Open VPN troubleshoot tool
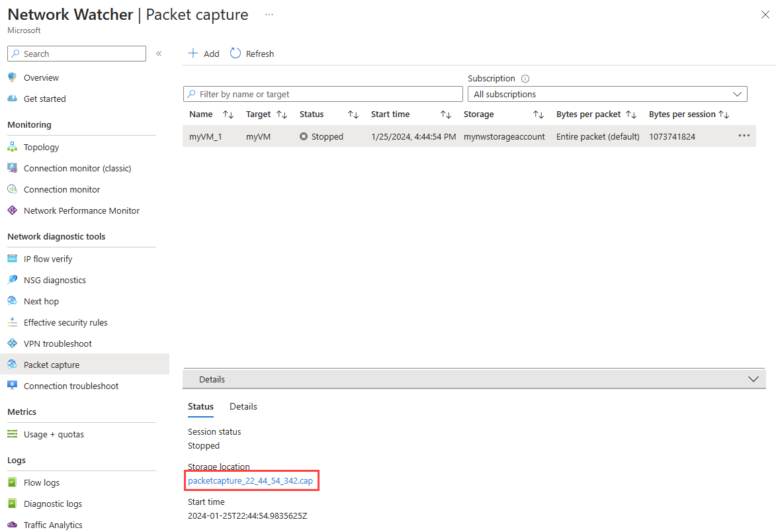 [58, 343]
